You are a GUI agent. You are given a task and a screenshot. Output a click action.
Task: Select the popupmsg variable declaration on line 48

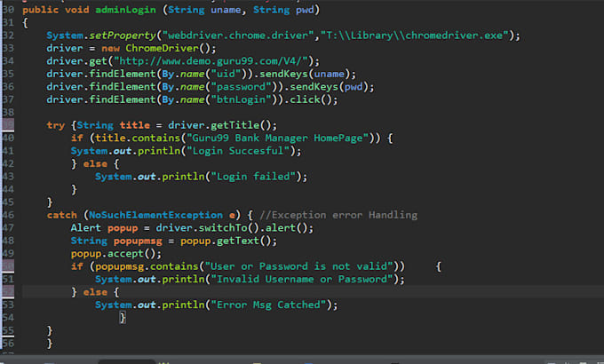138,241
